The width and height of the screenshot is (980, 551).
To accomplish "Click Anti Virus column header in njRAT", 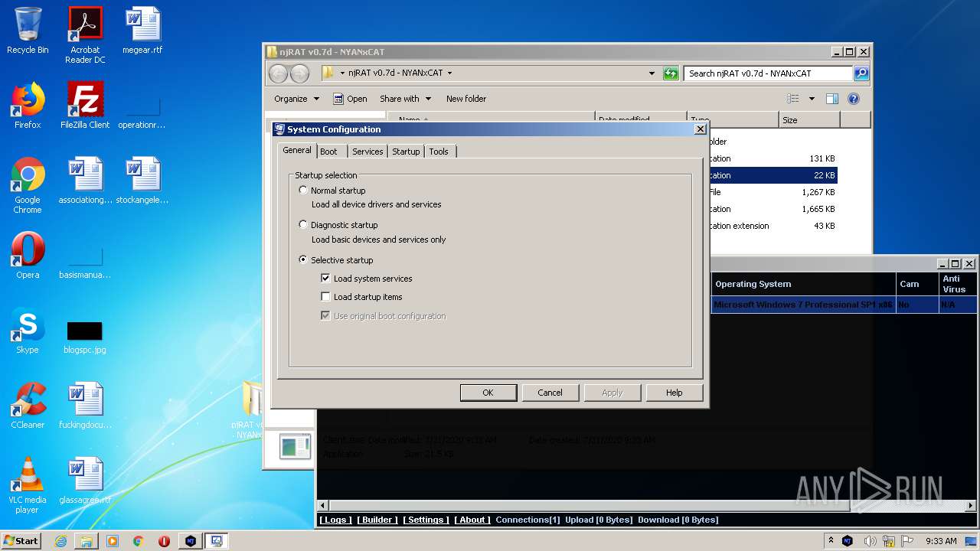I will coord(958,284).
